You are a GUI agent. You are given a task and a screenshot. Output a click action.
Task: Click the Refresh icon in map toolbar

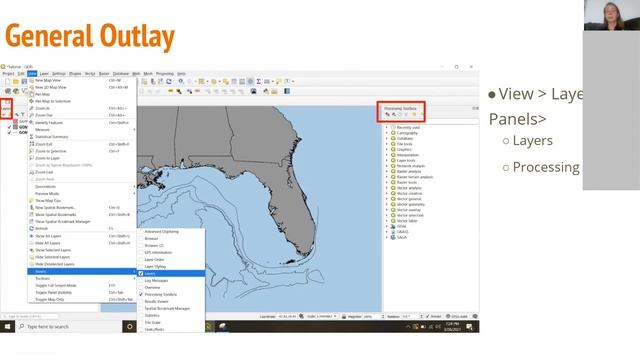point(169,82)
